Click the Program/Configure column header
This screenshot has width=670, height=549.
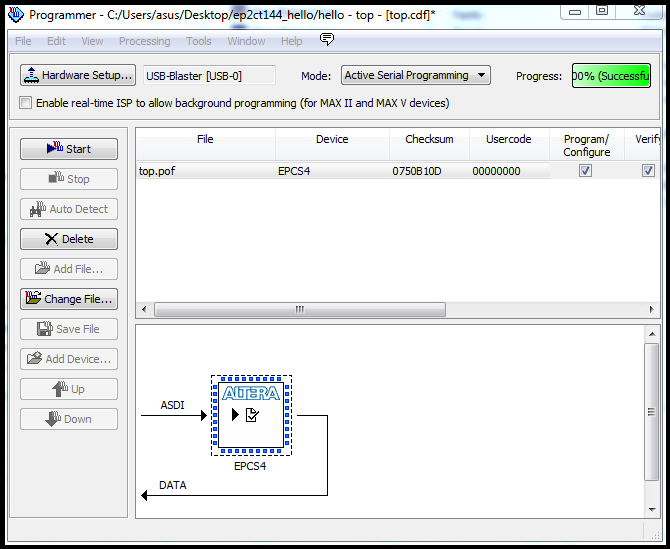586,145
